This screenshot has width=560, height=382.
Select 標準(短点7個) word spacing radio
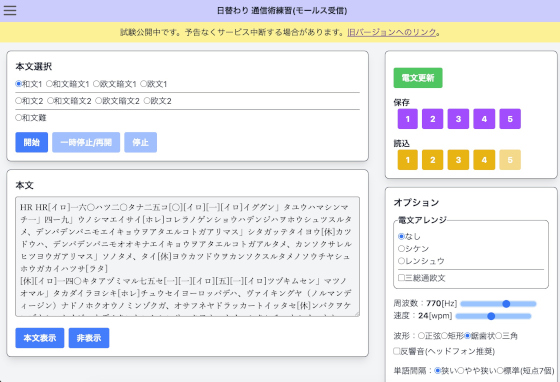tap(500, 371)
